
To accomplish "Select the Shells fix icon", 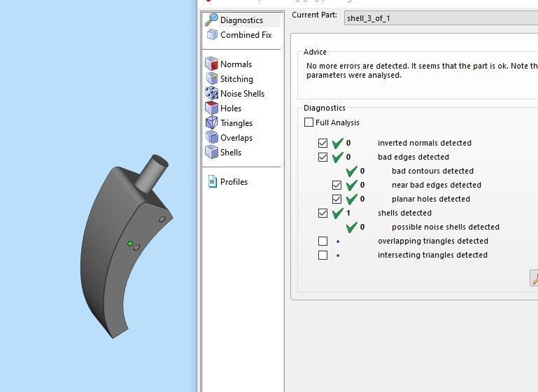I will coord(211,152).
